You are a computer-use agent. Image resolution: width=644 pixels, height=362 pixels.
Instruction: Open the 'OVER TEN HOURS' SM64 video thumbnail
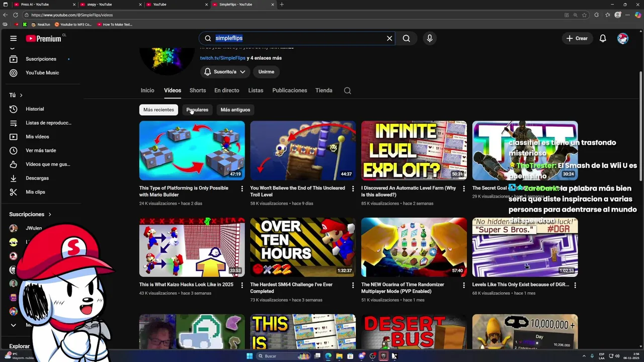pos(303,247)
